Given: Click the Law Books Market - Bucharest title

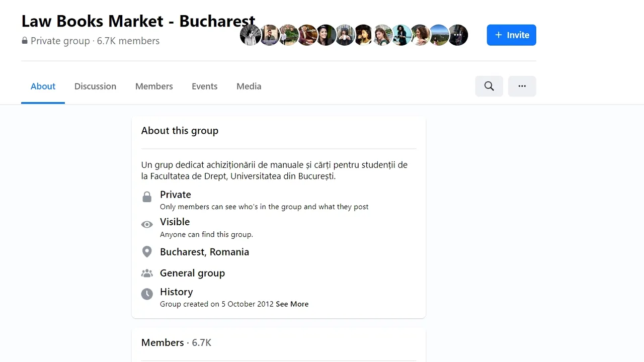Looking at the screenshot, I should coord(138,21).
